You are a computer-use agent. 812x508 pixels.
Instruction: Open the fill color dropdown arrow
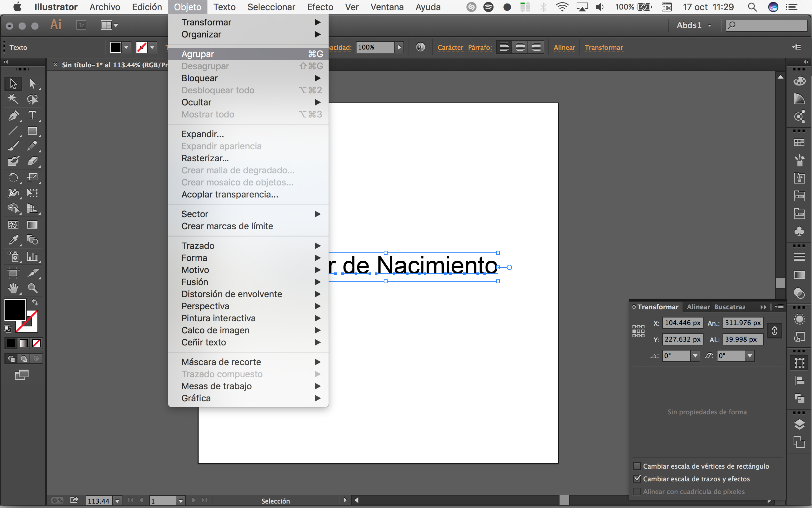pos(126,47)
